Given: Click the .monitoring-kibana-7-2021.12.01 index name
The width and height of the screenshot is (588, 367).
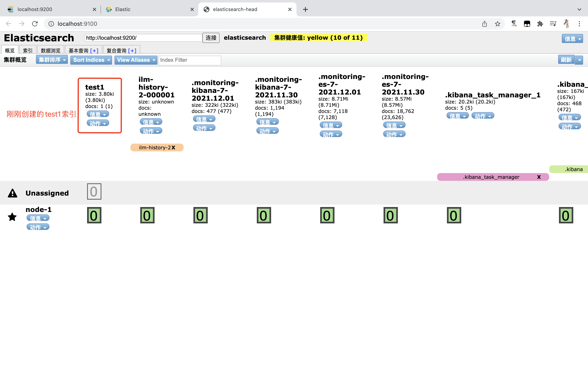Looking at the screenshot, I should tap(215, 90).
